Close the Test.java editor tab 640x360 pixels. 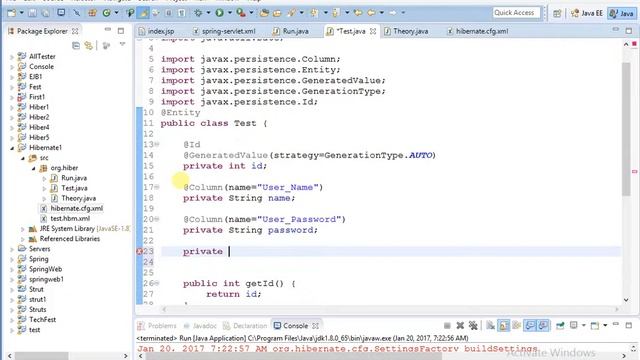[x=373, y=31]
